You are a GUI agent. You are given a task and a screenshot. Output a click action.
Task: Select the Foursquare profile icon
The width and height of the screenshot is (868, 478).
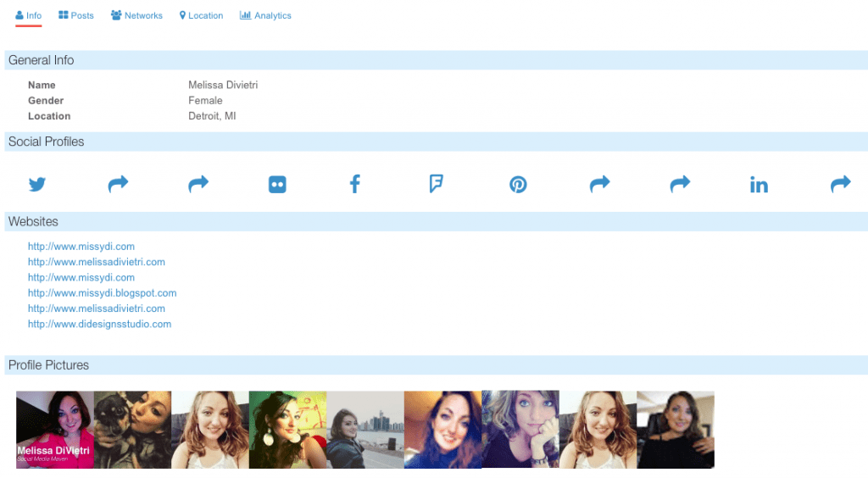point(436,184)
